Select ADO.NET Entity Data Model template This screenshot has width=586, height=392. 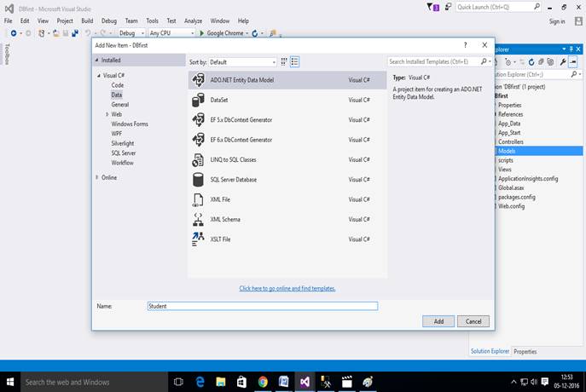[x=287, y=80]
